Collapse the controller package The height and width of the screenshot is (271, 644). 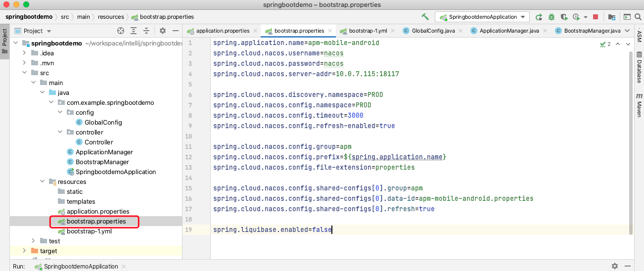60,132
